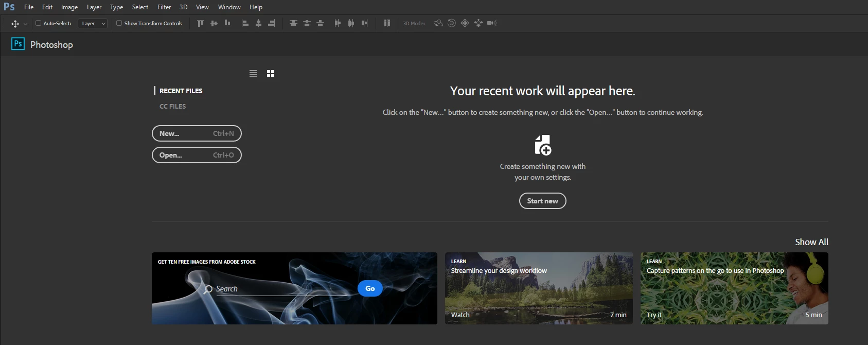Open the Filter menu
Screen dimensions: 868x345
point(164,7)
